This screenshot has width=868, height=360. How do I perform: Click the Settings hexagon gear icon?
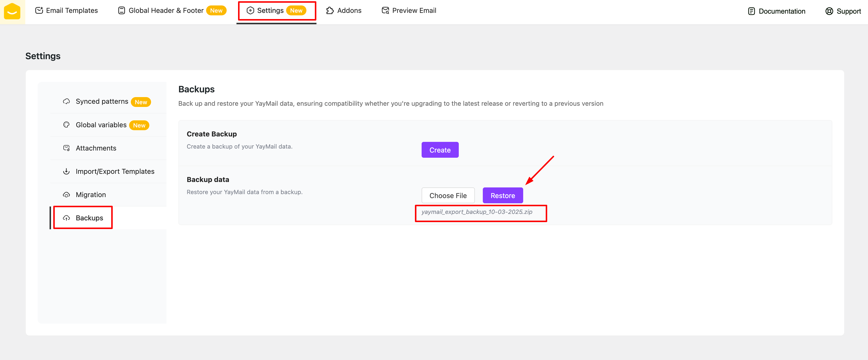pyautogui.click(x=250, y=10)
